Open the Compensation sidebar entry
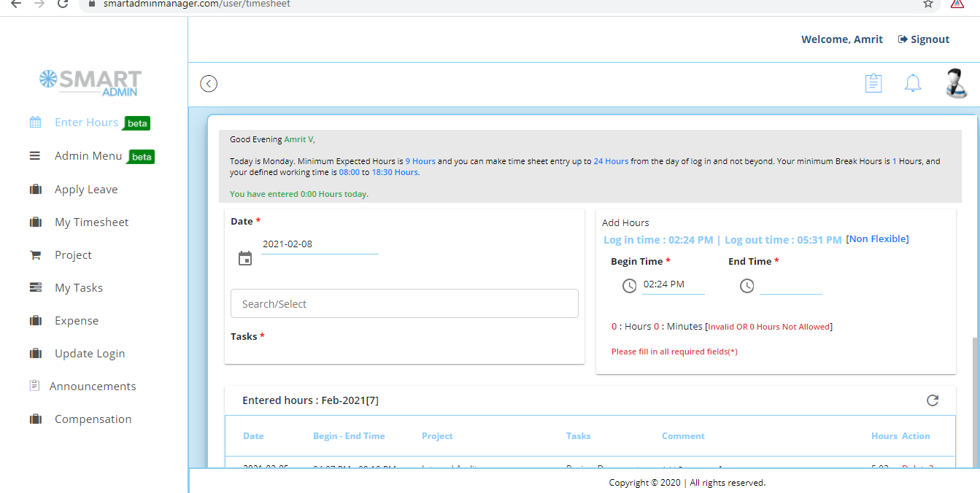The image size is (980, 493). click(93, 419)
